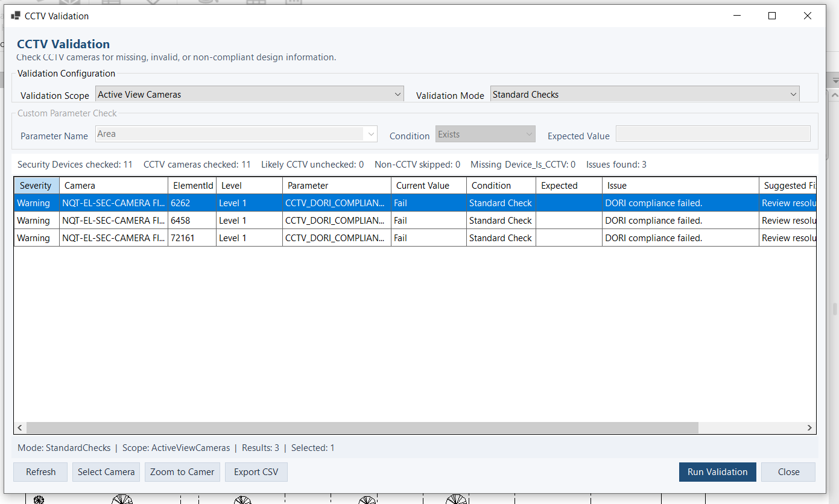
Task: Click the NQT-EL-SEC-CAMERA cell in row 6262
Action: [x=113, y=203]
